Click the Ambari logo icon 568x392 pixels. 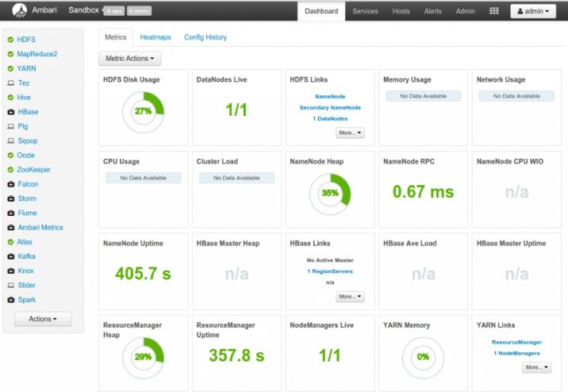point(20,10)
